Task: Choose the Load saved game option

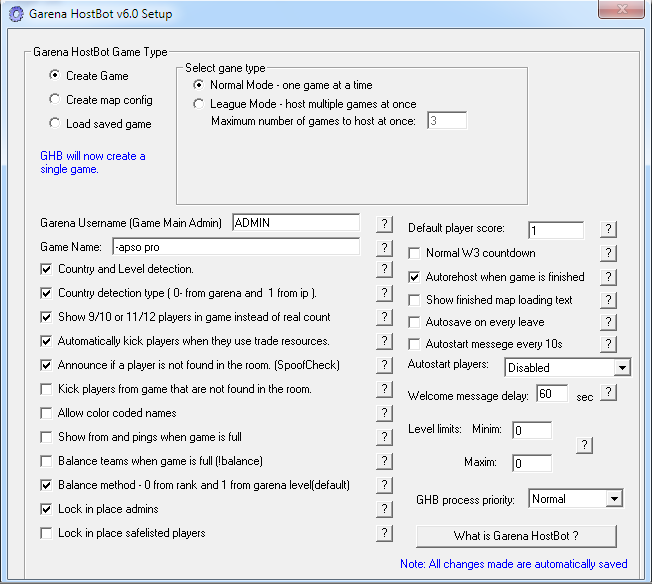Action: coord(55,124)
